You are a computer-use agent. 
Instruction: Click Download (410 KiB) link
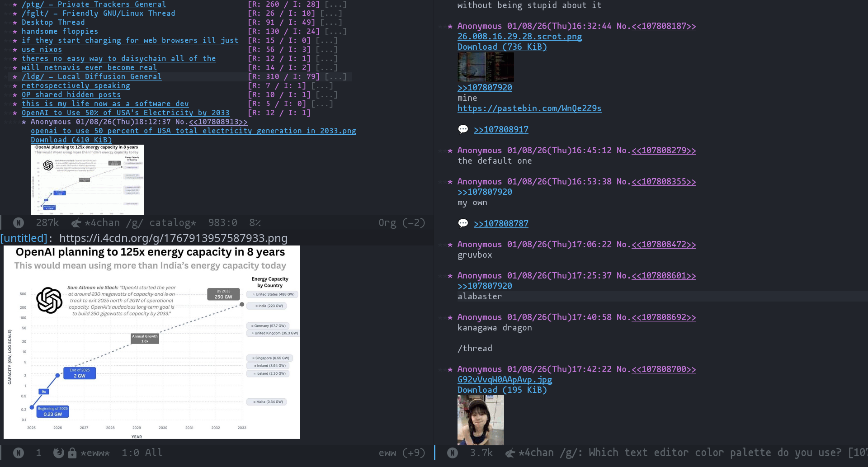(71, 140)
